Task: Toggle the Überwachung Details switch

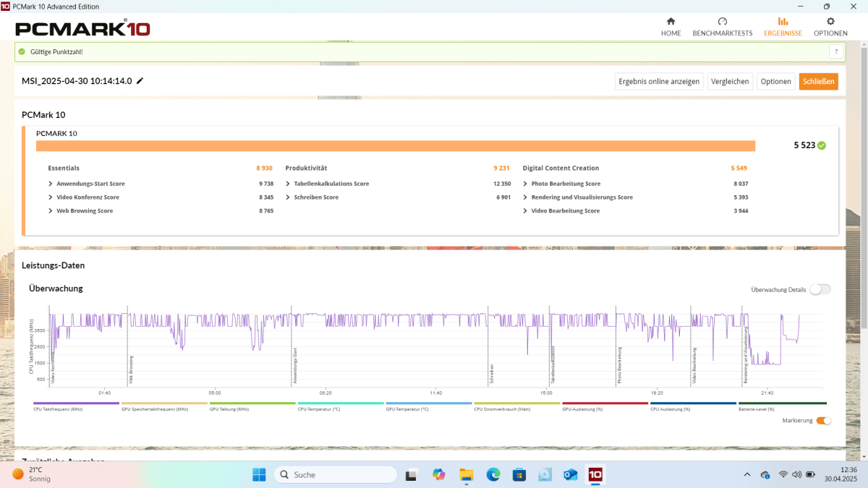Action: (820, 289)
